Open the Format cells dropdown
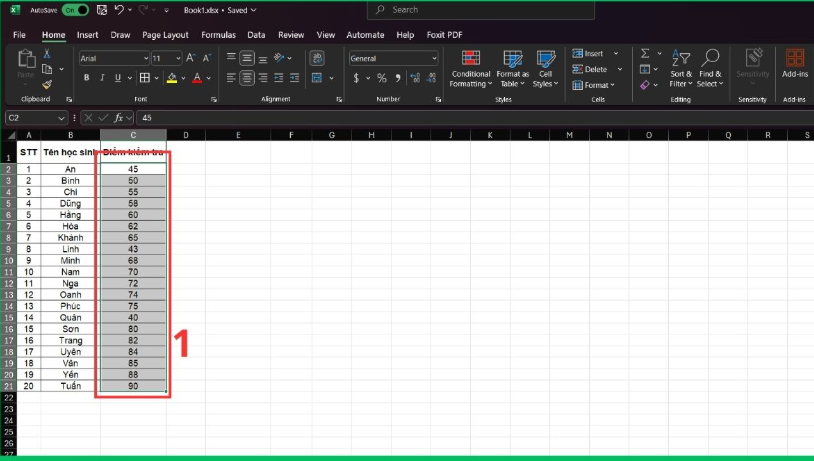This screenshot has height=461, width=814. 593,85
